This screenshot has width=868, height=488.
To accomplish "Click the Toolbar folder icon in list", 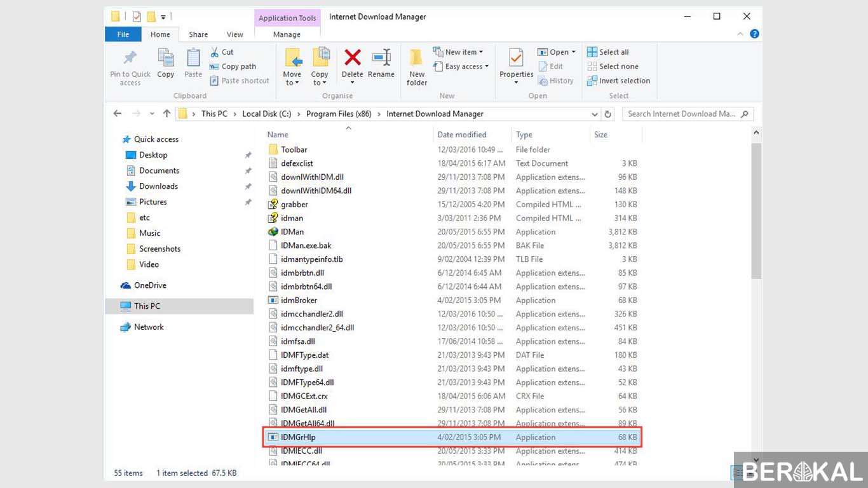I will coord(273,149).
